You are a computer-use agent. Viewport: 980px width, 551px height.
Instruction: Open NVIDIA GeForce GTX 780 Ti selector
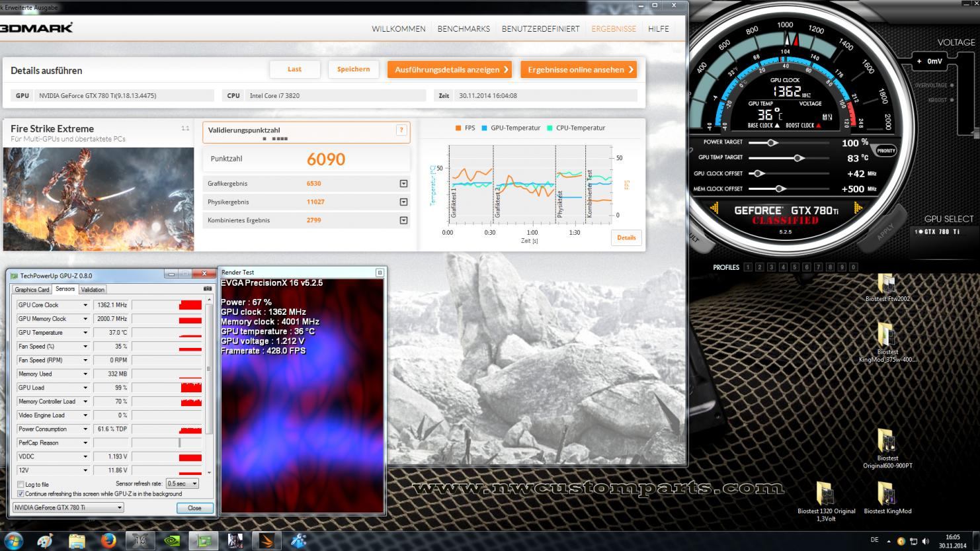(68, 507)
